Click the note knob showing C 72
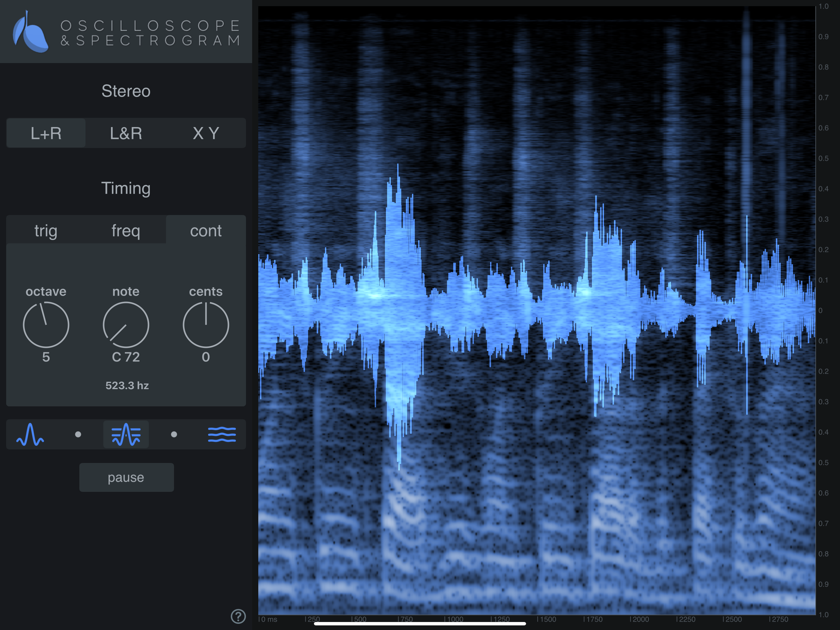Screen dimensions: 840x630 coord(126,325)
